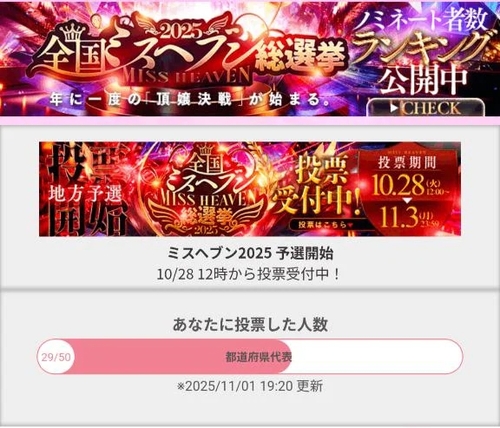Click 10/28 12時から投票受付中！ text
The image size is (500, 428).
tap(248, 275)
